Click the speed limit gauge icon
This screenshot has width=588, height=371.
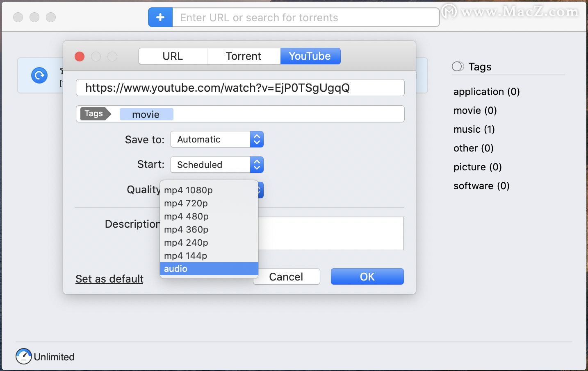(x=24, y=356)
